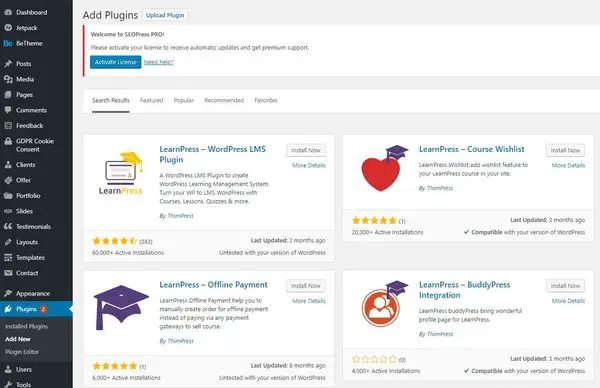
Task: Open More Details for BuddyPress Integration
Action: [568, 301]
